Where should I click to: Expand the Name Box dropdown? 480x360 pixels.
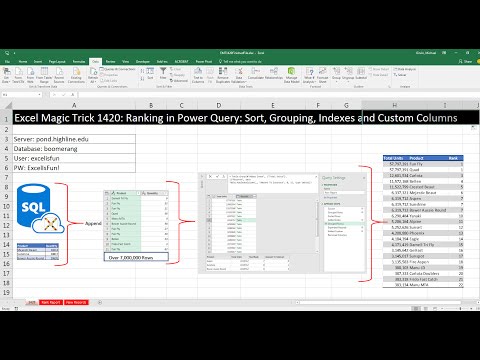(40, 95)
